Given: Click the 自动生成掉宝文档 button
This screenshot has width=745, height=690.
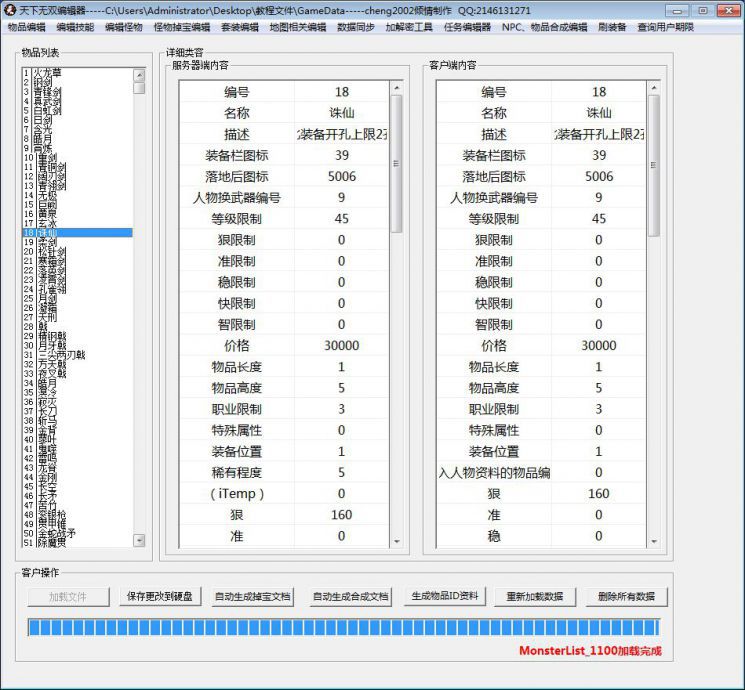Looking at the screenshot, I should pos(252,596).
